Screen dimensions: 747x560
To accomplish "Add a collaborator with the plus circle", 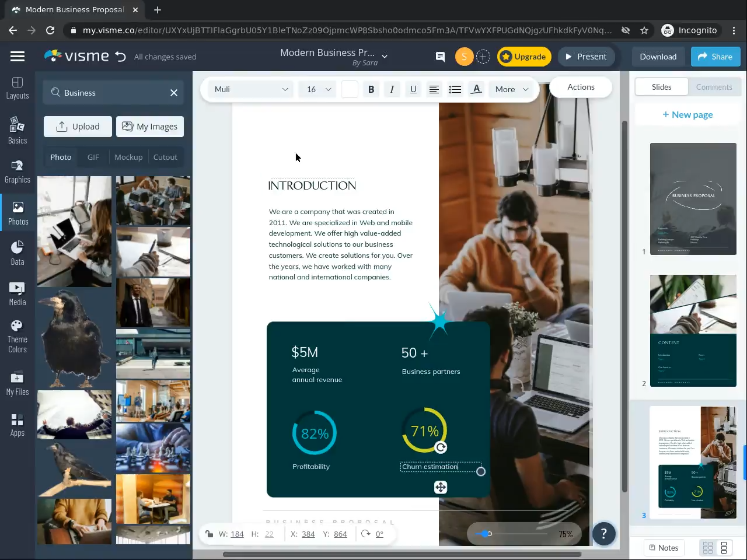I will pyautogui.click(x=483, y=57).
